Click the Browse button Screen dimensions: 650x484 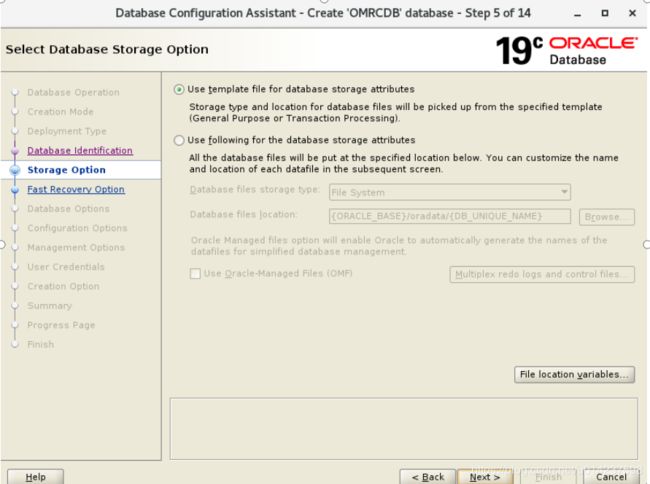606,217
